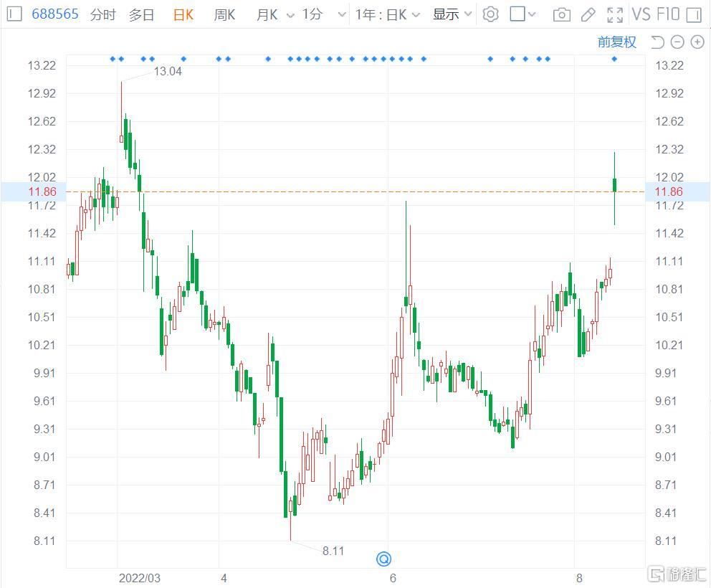
Task: Switch to the 多日 multi-day view
Action: [x=141, y=15]
